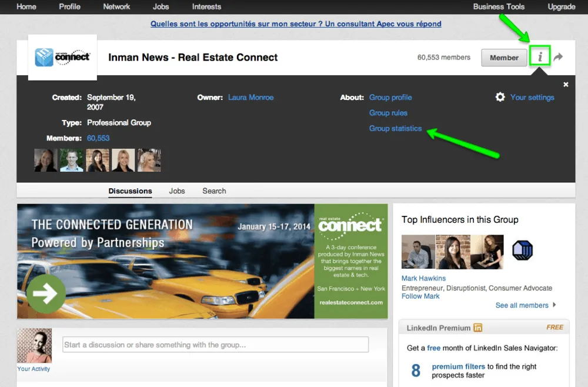The image size is (588, 387).
Task: Open the Group profile link
Action: (390, 98)
